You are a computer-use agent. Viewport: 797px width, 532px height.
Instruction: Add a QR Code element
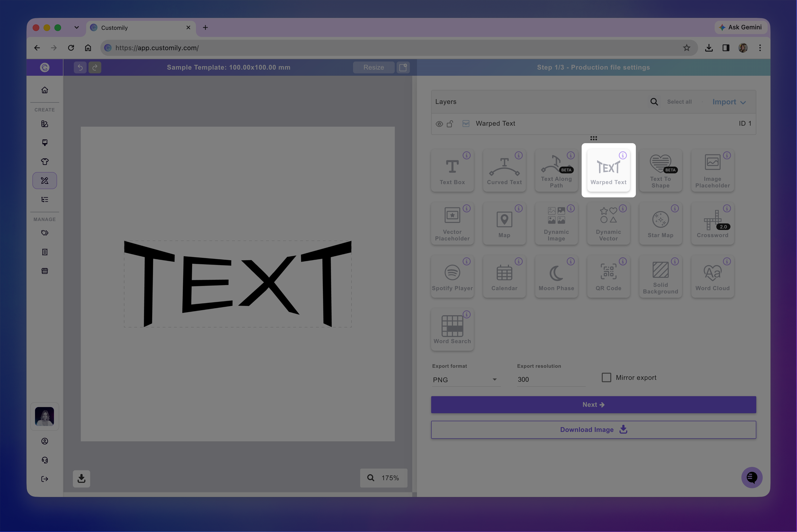608,276
